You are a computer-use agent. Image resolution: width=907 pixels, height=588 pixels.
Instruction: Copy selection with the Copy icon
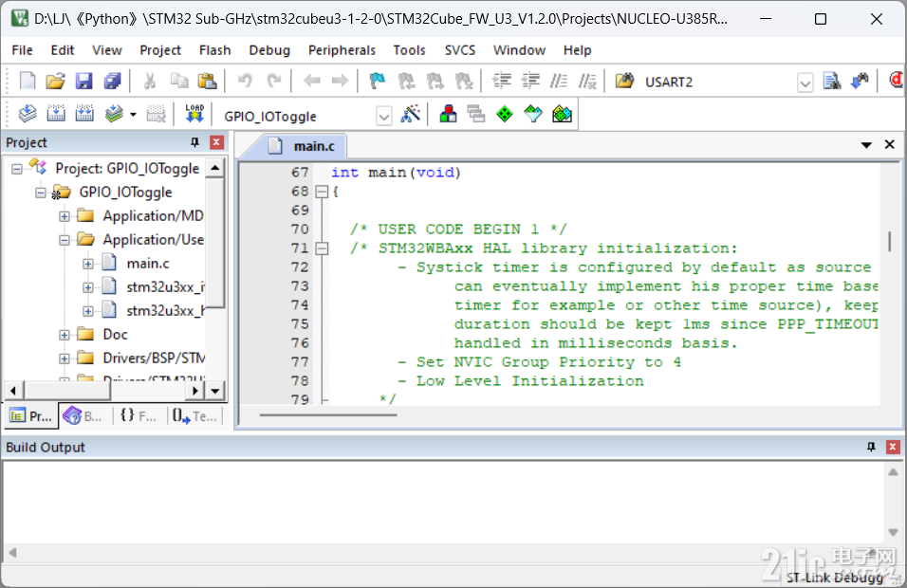coord(178,81)
